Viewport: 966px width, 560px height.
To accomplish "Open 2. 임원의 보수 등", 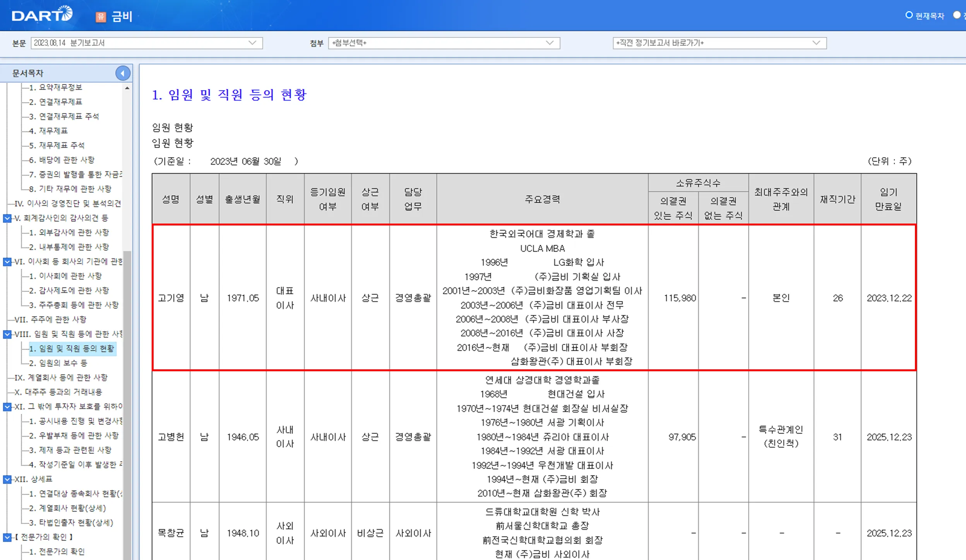I will pyautogui.click(x=58, y=363).
